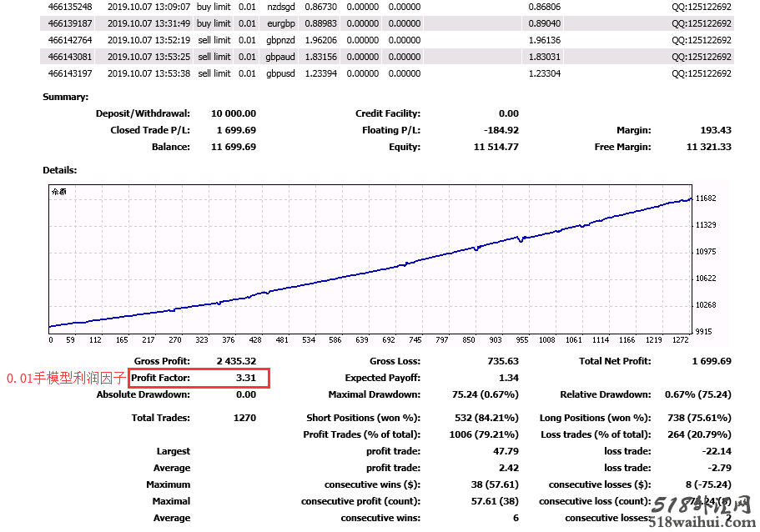Image resolution: width=760 pixels, height=532 pixels.
Task: Click market price 1.96136
Action: (544, 40)
